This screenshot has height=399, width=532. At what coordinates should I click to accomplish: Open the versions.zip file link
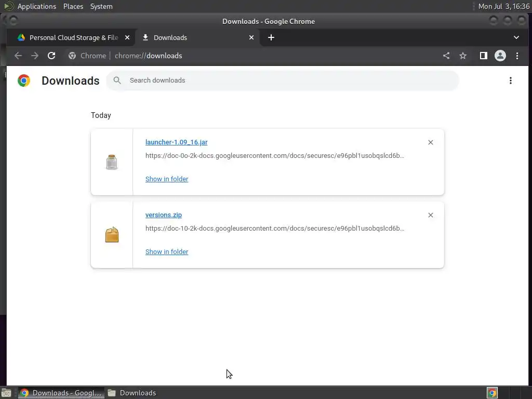(164, 215)
